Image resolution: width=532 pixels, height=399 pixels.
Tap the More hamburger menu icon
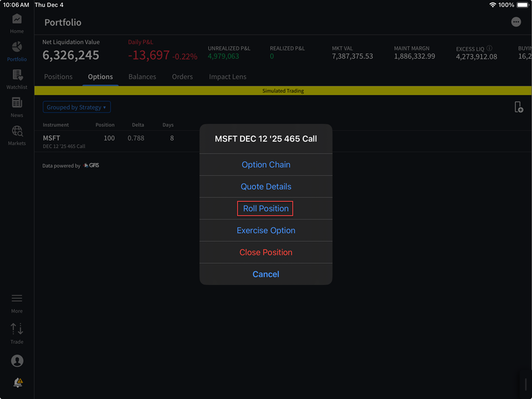pos(17,299)
